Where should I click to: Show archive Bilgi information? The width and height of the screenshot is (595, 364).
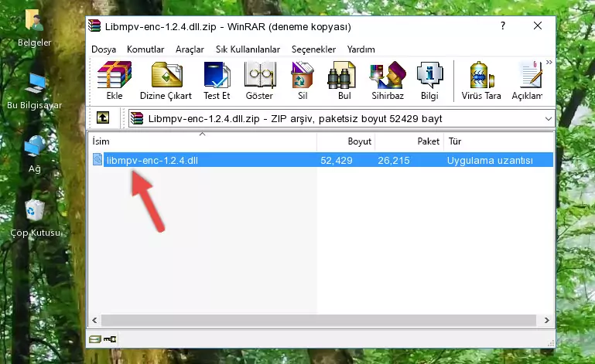pos(429,81)
